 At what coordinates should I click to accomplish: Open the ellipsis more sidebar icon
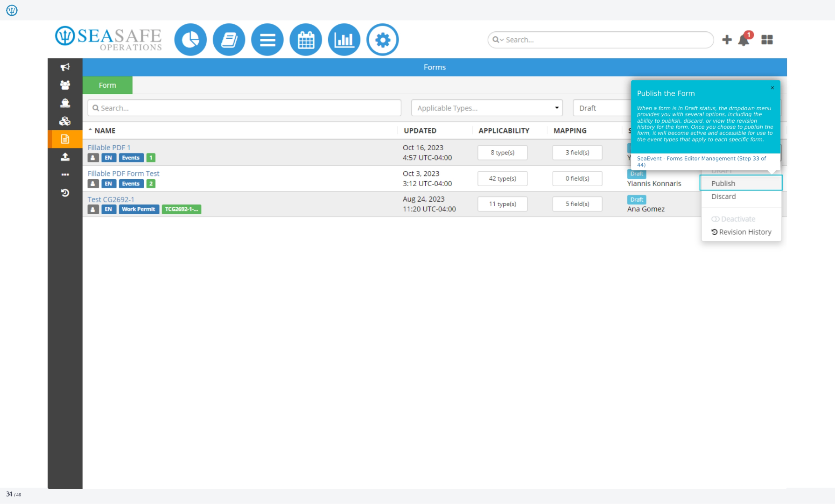[x=65, y=175]
